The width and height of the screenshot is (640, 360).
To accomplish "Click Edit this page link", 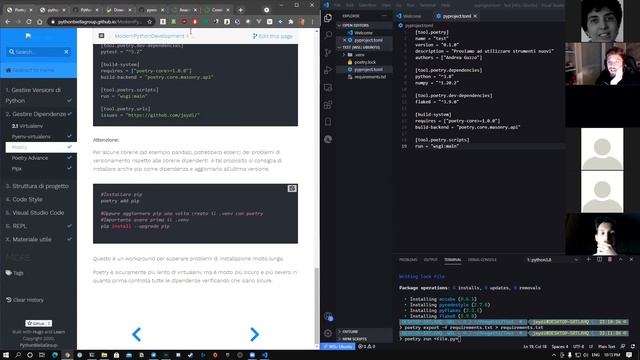I will click(x=272, y=36).
